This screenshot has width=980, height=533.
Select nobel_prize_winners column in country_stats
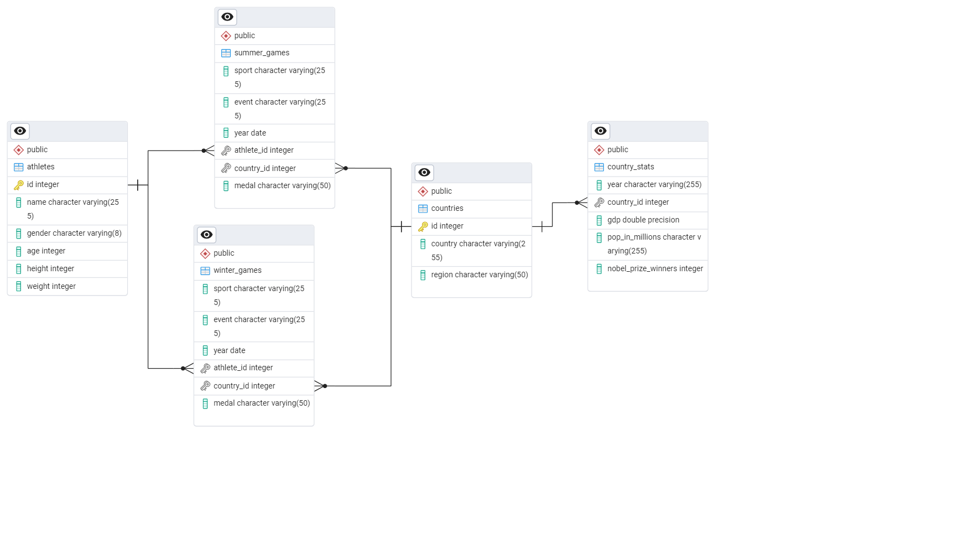click(655, 269)
